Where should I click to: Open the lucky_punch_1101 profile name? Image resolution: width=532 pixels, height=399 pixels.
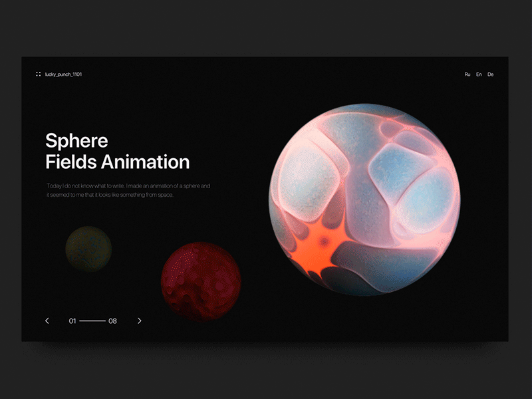click(x=63, y=74)
